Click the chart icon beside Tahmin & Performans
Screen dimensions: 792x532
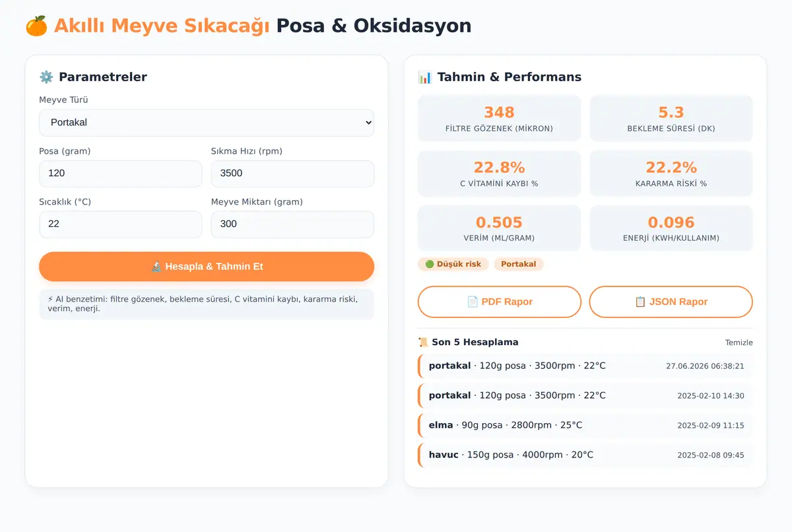point(425,77)
